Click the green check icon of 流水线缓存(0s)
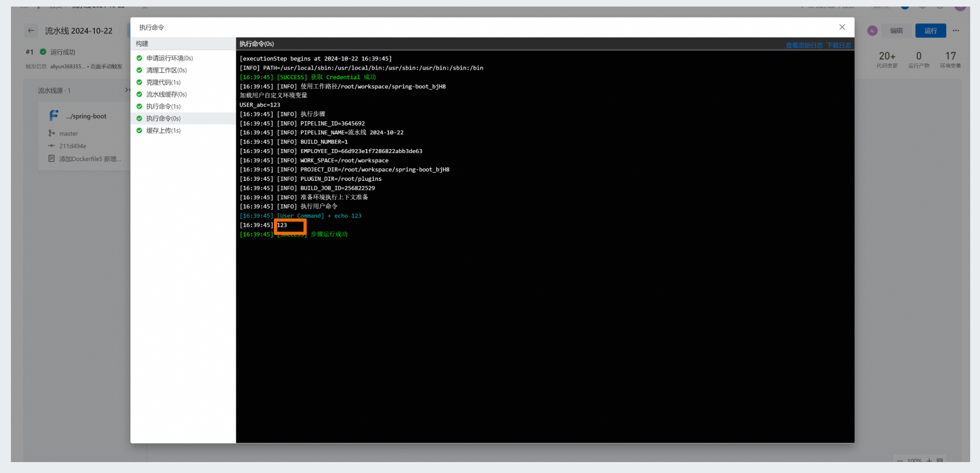 click(x=139, y=94)
